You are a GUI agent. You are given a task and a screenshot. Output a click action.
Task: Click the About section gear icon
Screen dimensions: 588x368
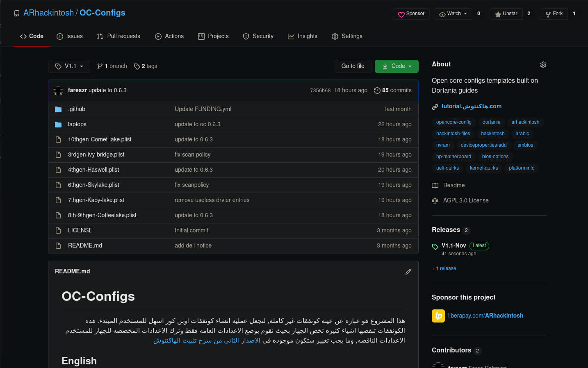(543, 65)
